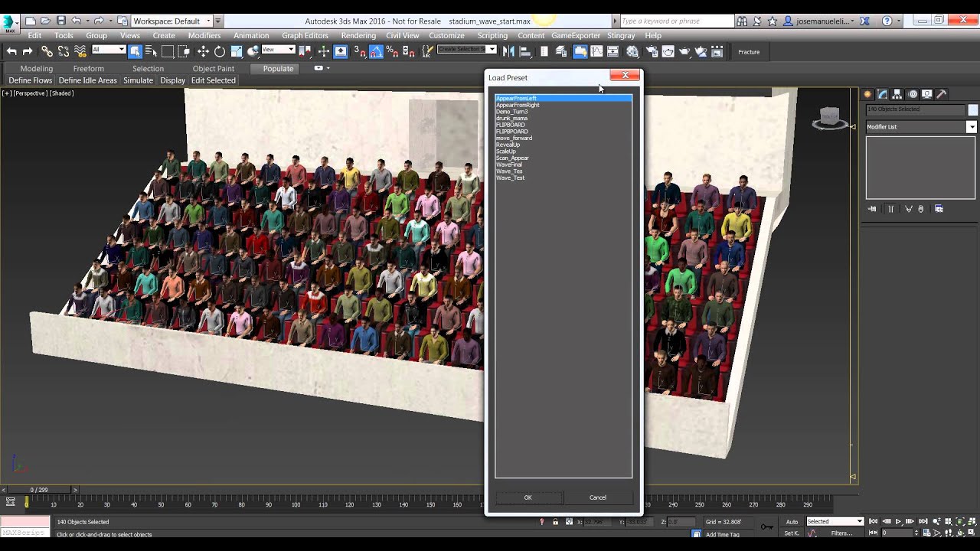The height and width of the screenshot is (551, 980).
Task: Toggle 3D Snaps button
Action: click(x=360, y=51)
